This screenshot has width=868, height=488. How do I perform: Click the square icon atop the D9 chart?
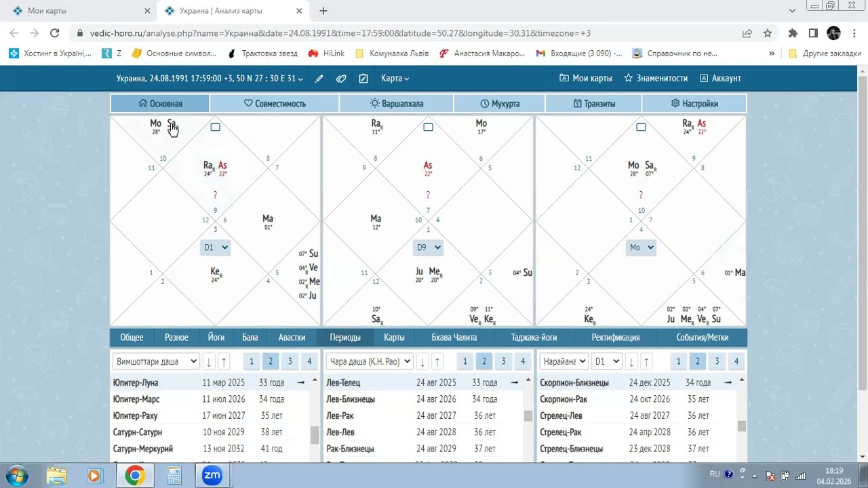[x=428, y=127]
